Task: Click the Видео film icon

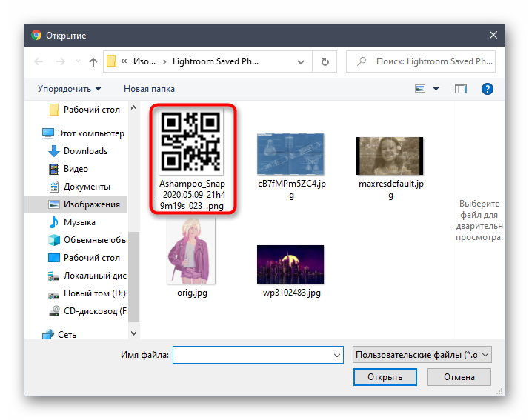Action: pyautogui.click(x=54, y=169)
